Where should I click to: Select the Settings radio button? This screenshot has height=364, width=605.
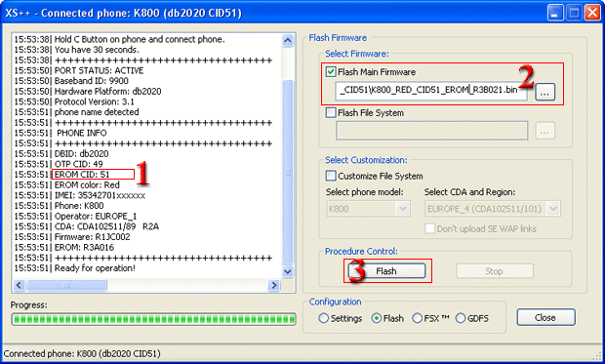[x=323, y=318]
